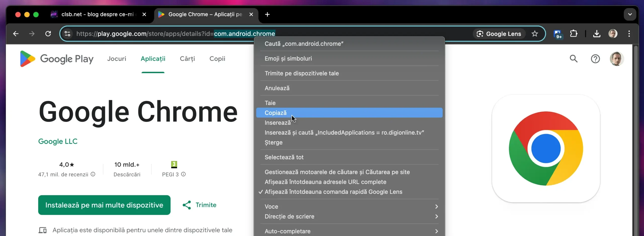Select Inserează și caută menu entry
Image resolution: width=644 pixels, height=236 pixels.
(349, 133)
